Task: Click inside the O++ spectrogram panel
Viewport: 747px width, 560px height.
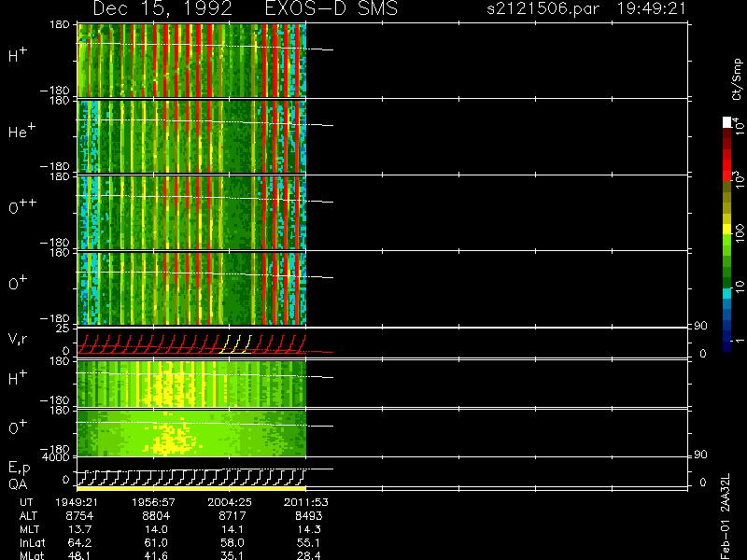Action: 191,213
